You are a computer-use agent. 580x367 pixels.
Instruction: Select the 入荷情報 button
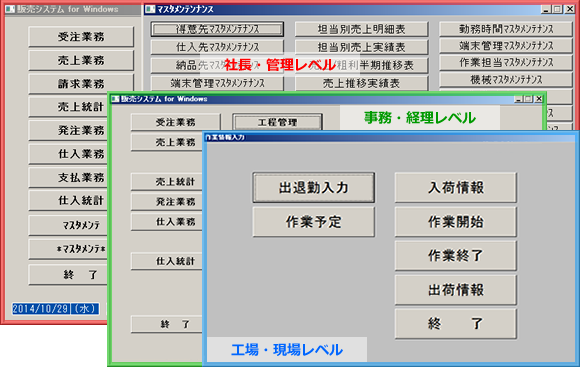tap(455, 187)
